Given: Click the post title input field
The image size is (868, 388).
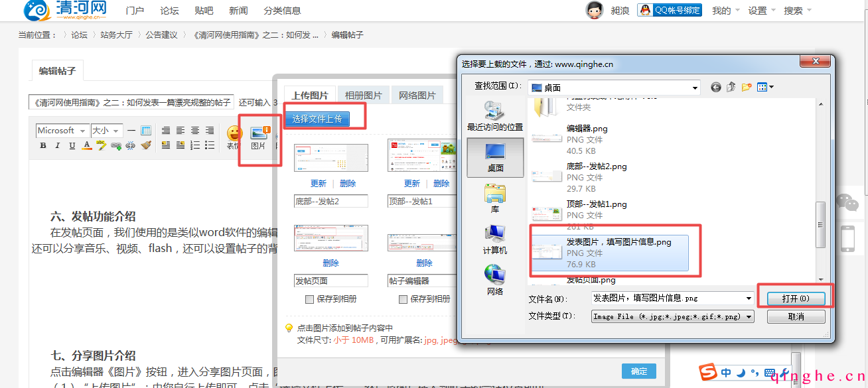Looking at the screenshot, I should 131,102.
